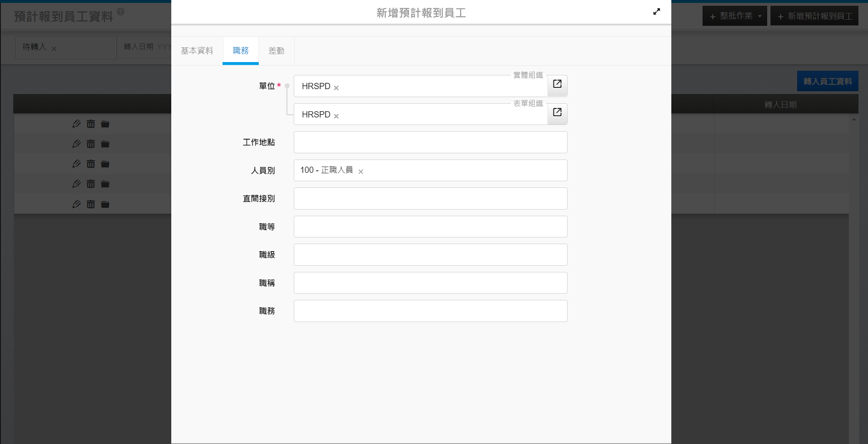This screenshot has height=444, width=868.
Task: Remove HRSPD from the 表單組織 field
Action: tap(336, 116)
